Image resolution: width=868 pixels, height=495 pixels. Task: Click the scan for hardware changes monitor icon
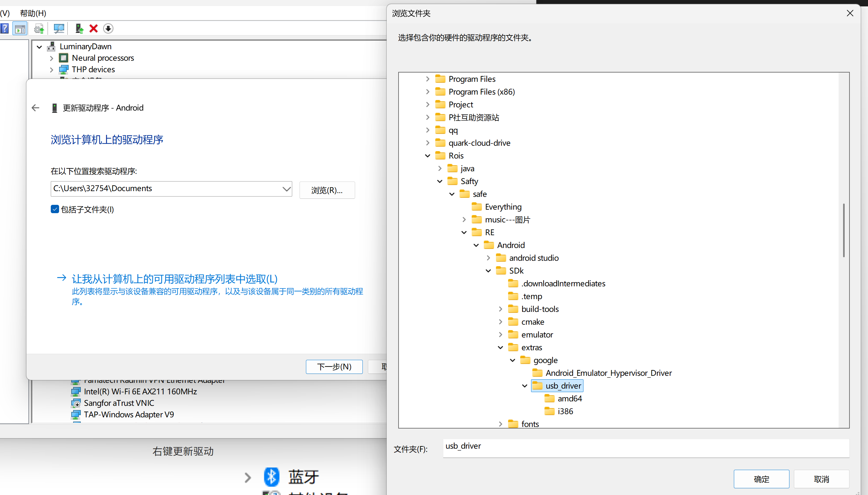coord(59,28)
